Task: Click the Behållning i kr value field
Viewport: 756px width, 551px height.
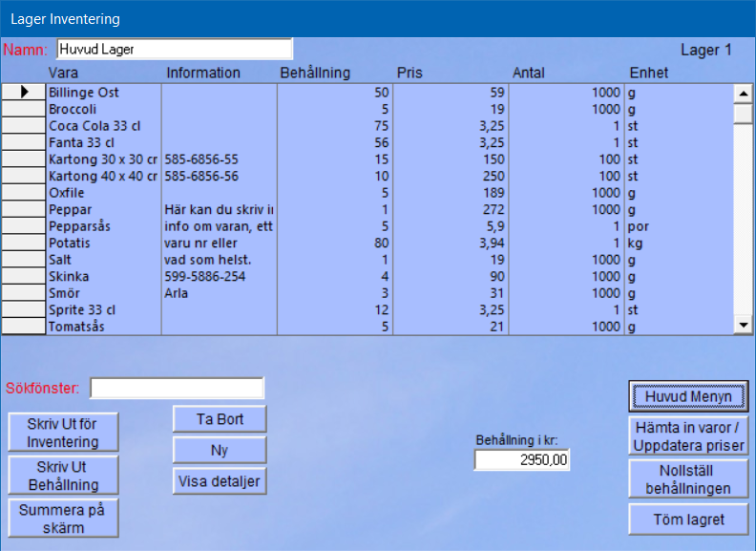Action: tap(522, 460)
